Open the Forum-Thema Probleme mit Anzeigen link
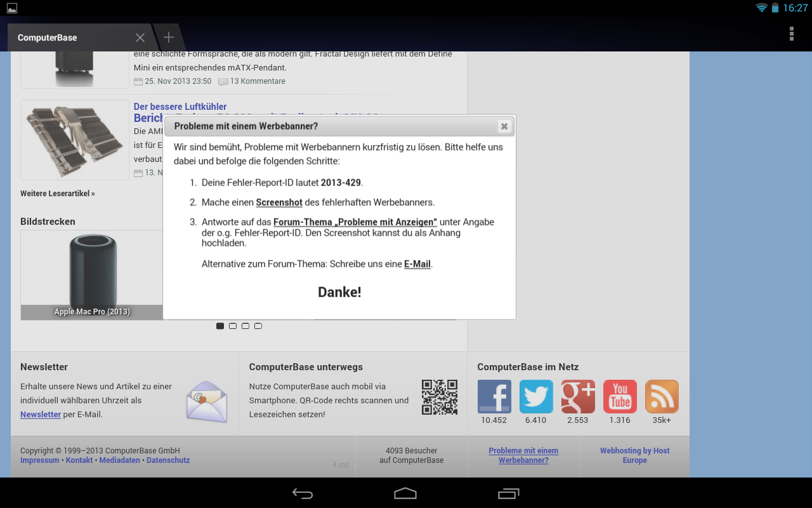Image resolution: width=812 pixels, height=508 pixels. coord(355,222)
